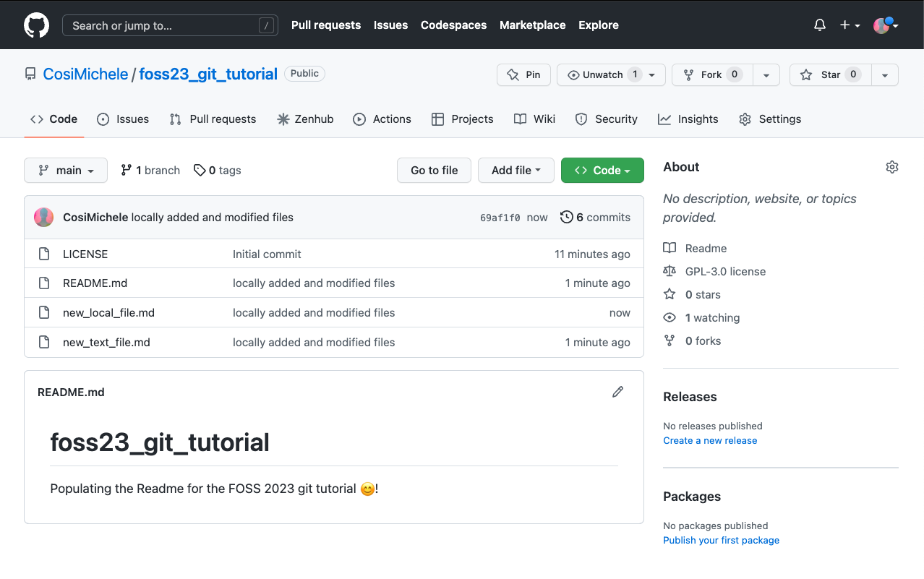
Task: Open Issues in top navigation bar
Action: tap(390, 25)
